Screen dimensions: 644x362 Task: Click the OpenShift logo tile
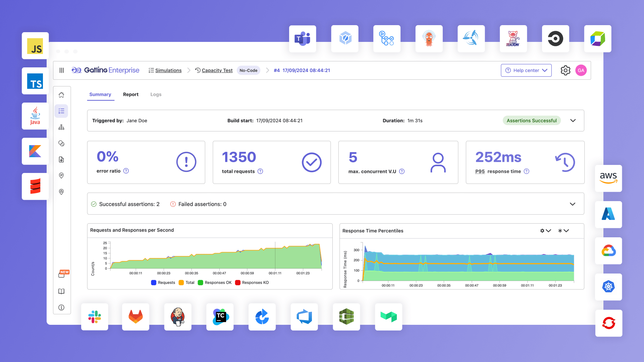608,323
